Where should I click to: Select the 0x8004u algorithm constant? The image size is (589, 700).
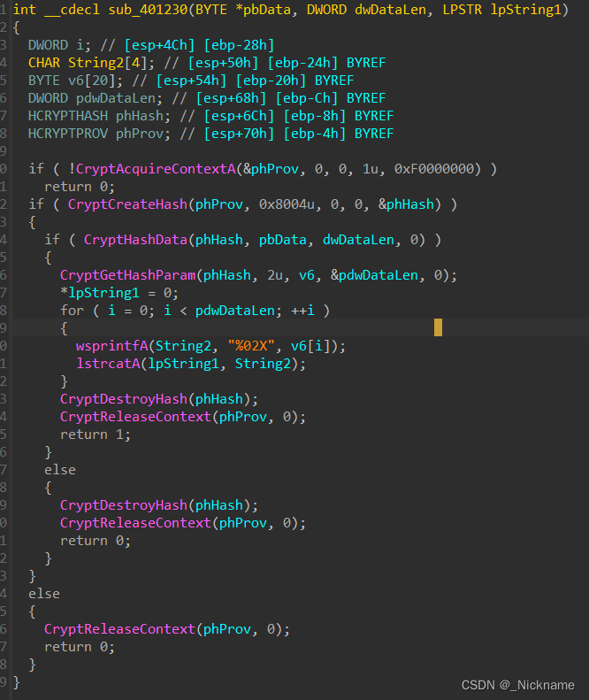click(x=287, y=204)
